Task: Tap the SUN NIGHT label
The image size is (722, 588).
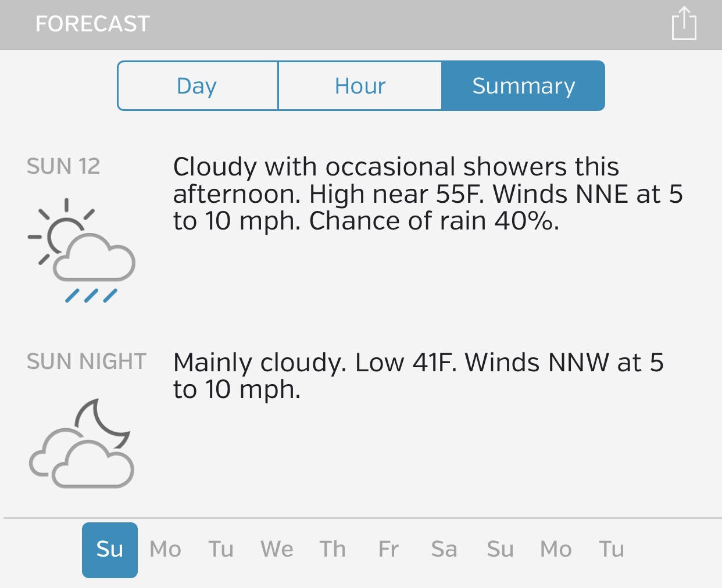Action: 87,362
